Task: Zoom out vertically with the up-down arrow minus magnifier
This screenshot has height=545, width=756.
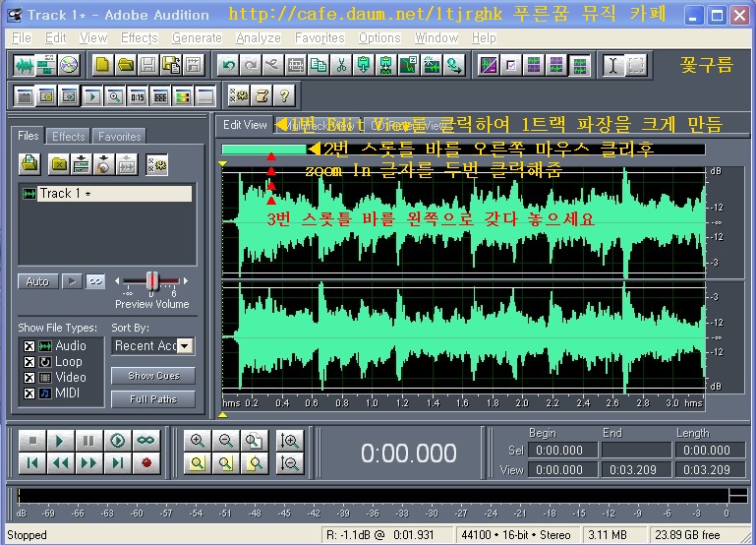Action: (290, 463)
